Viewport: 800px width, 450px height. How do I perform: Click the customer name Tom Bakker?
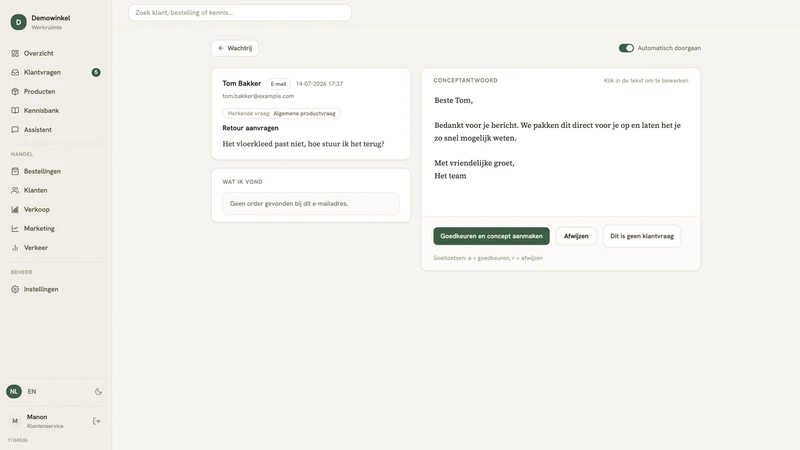242,83
